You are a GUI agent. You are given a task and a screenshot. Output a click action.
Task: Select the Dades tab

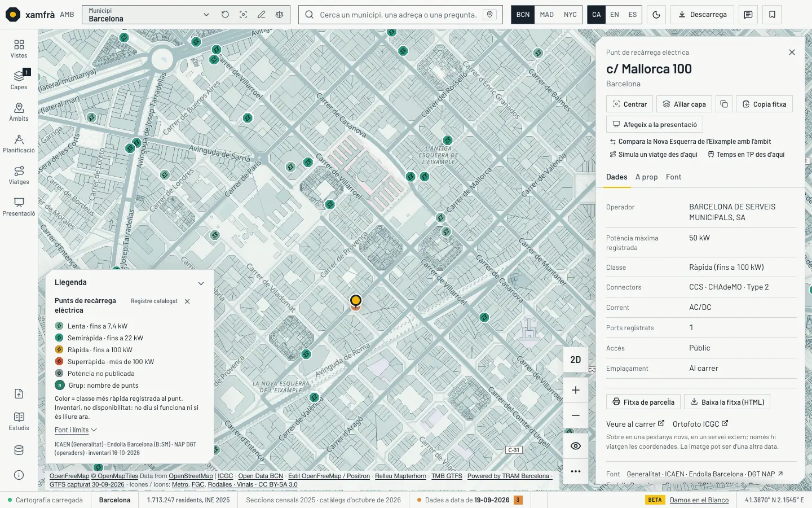616,177
